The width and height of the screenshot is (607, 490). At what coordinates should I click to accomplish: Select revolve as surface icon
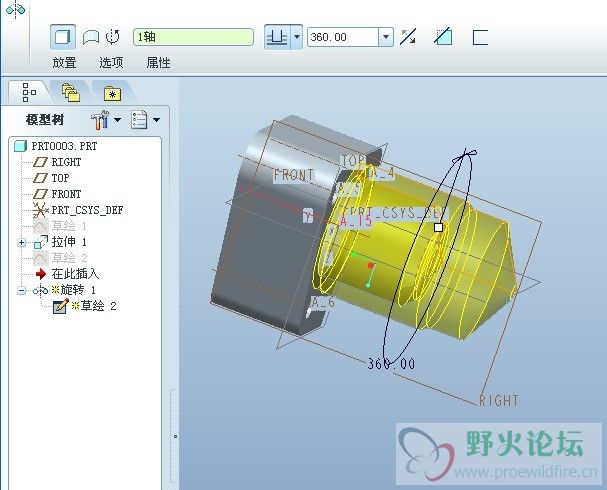91,38
